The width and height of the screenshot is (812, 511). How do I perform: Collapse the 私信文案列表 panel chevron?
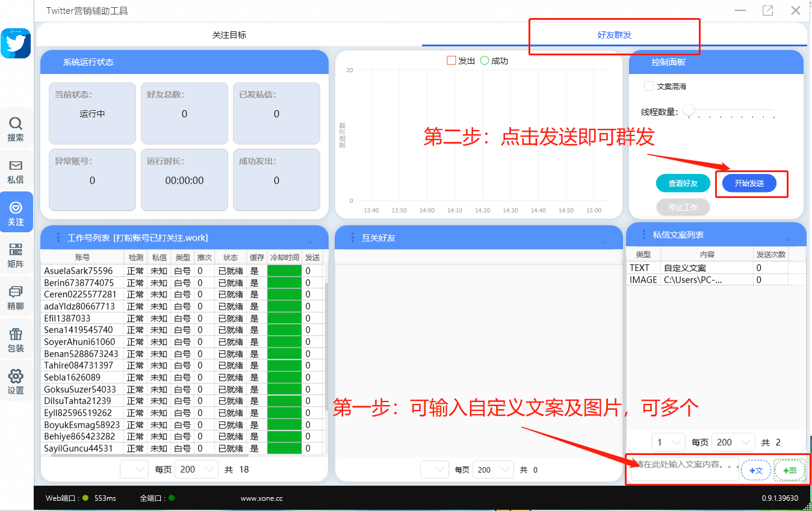click(788, 239)
